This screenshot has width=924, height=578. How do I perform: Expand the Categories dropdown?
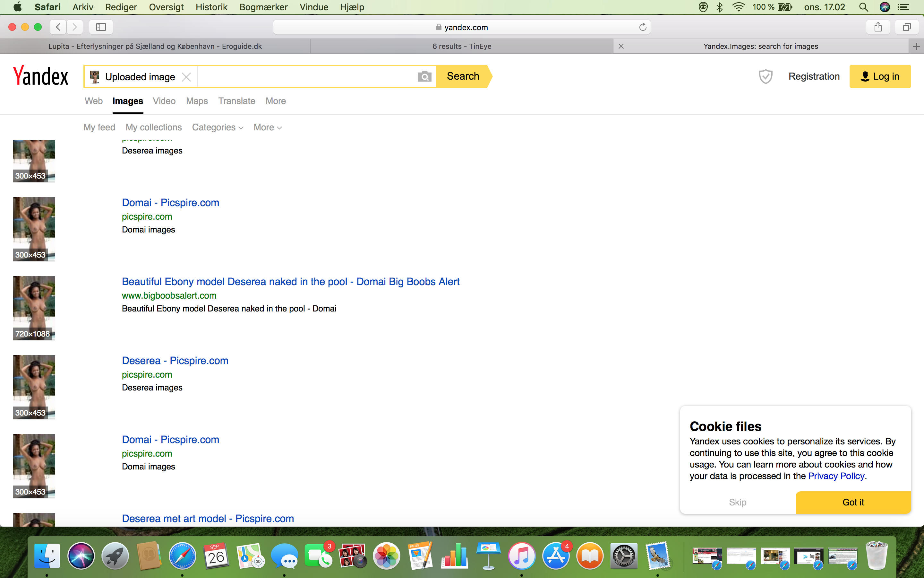(218, 127)
